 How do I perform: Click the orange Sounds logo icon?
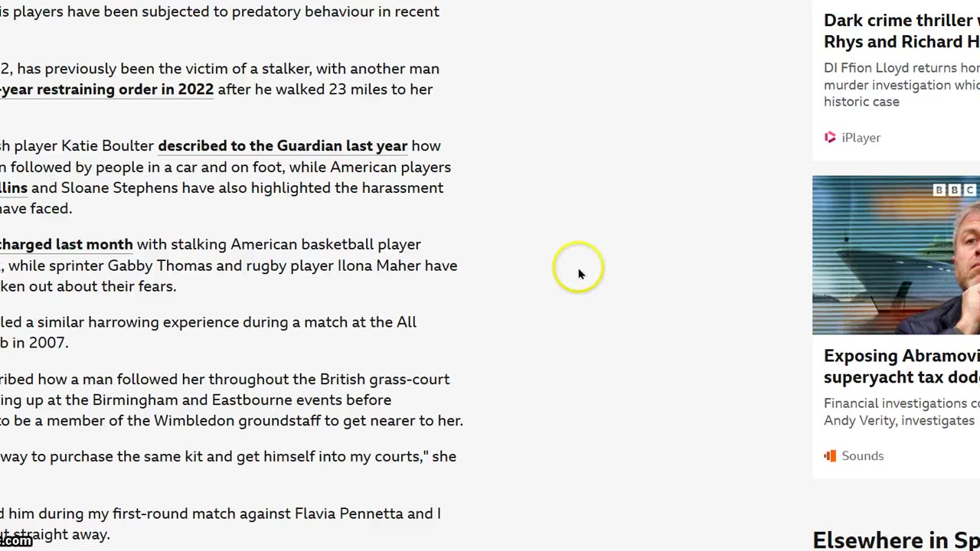click(x=830, y=456)
